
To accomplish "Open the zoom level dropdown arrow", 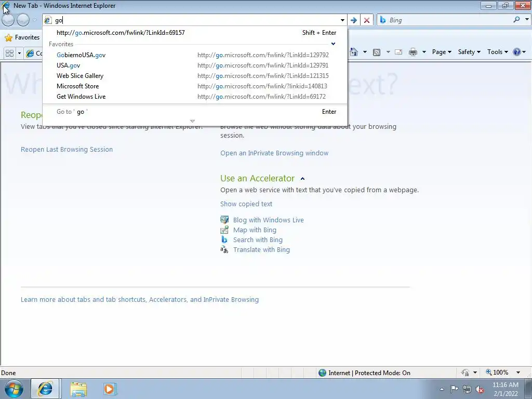I will [518, 373].
